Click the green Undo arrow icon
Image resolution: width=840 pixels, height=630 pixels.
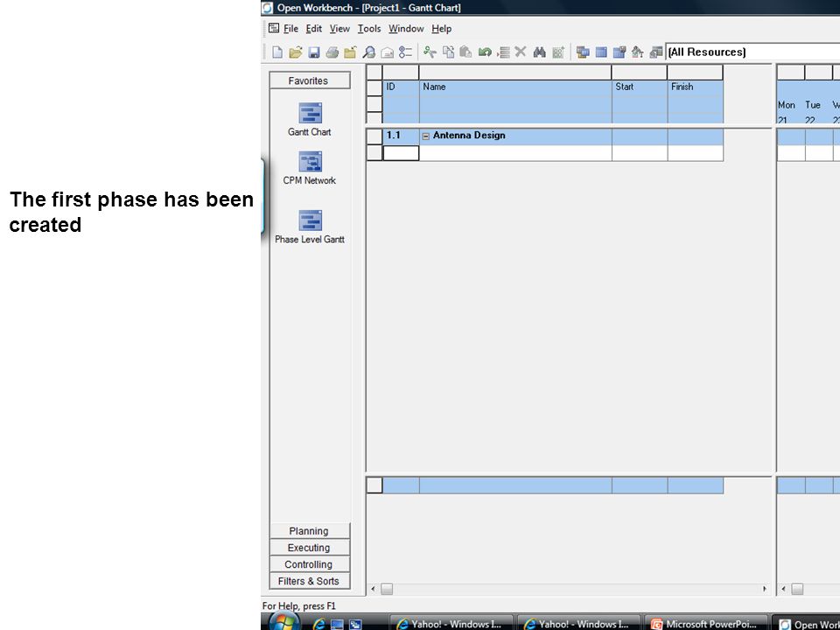tap(485, 52)
